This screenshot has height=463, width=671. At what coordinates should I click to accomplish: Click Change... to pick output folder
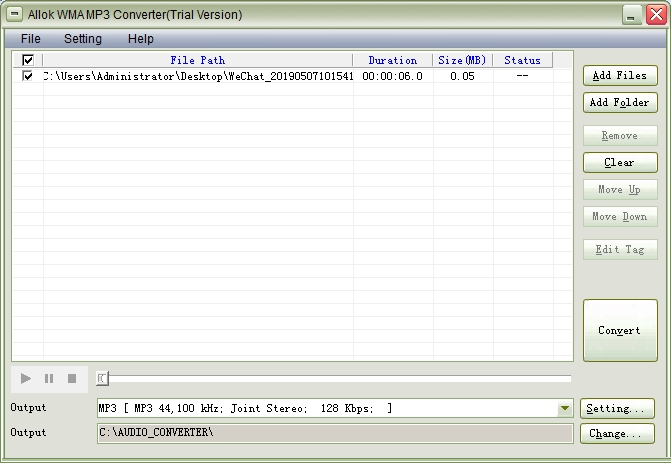[617, 433]
